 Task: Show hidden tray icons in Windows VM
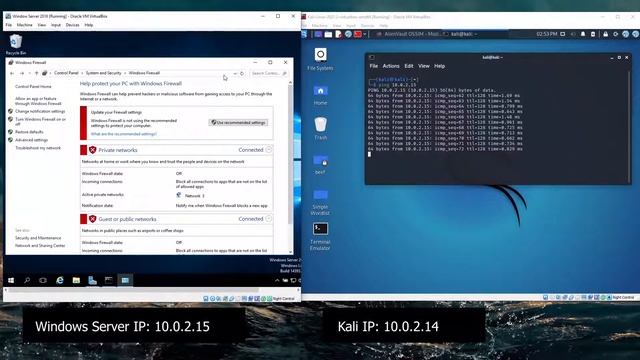[277, 280]
